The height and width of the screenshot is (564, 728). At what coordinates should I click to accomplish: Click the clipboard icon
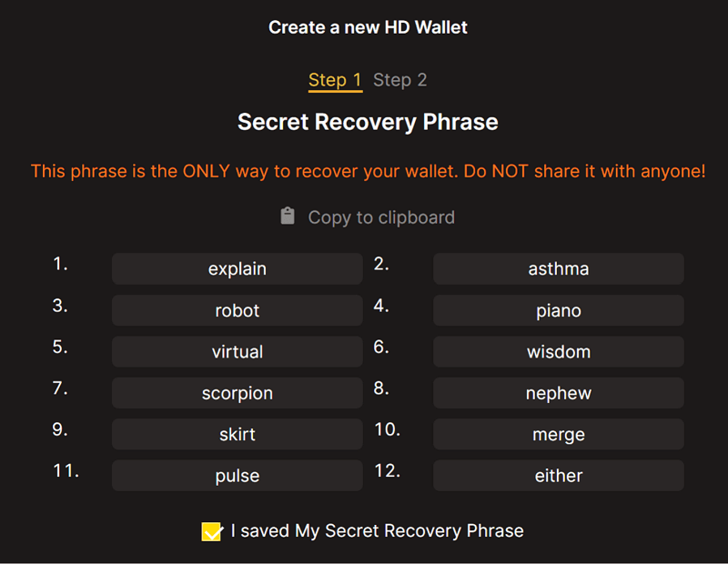pyautogui.click(x=288, y=216)
